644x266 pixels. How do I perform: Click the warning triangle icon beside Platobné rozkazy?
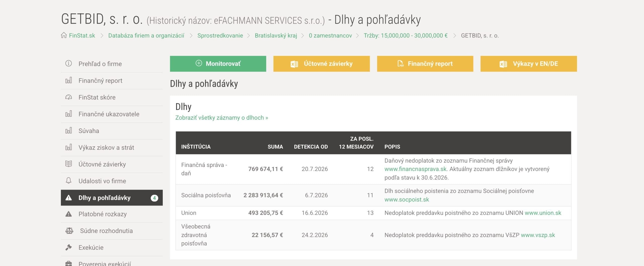click(x=68, y=214)
